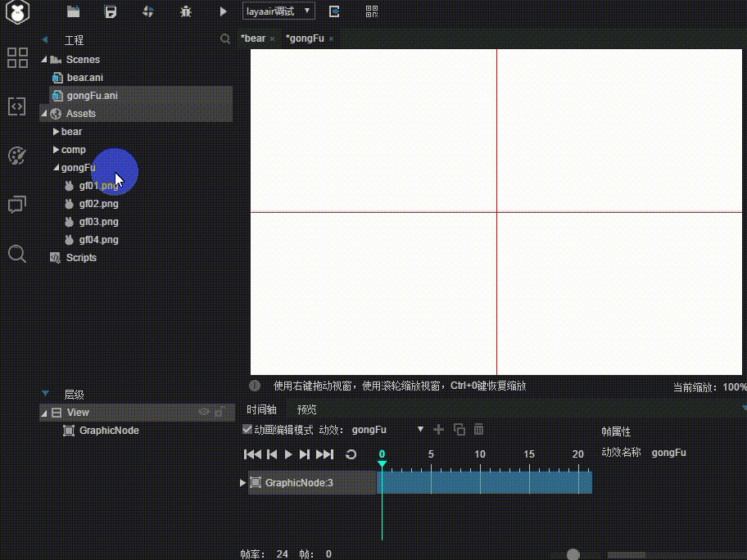The width and height of the screenshot is (747, 560).
Task: Expand GraphicNode:3 timeline track
Action: coord(242,483)
